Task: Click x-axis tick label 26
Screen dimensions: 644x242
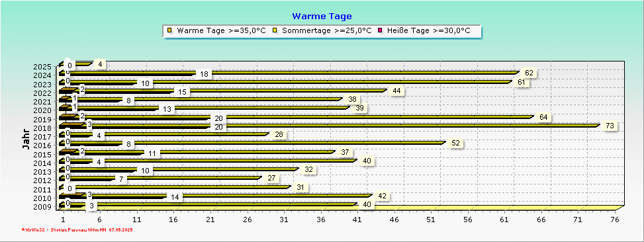Action: click(x=248, y=220)
